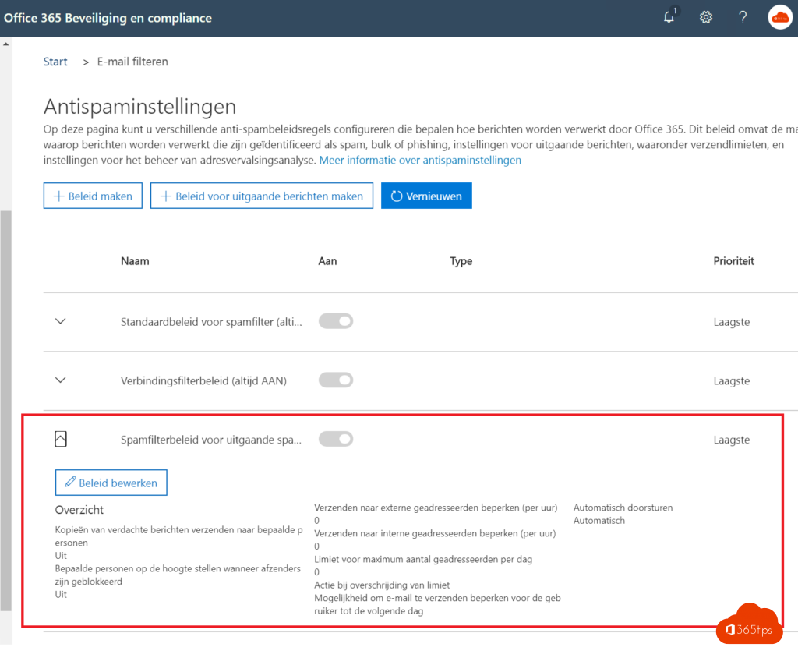This screenshot has width=798, height=672.
Task: Open Meer informatie over antispaminstellingen link
Action: (x=420, y=160)
